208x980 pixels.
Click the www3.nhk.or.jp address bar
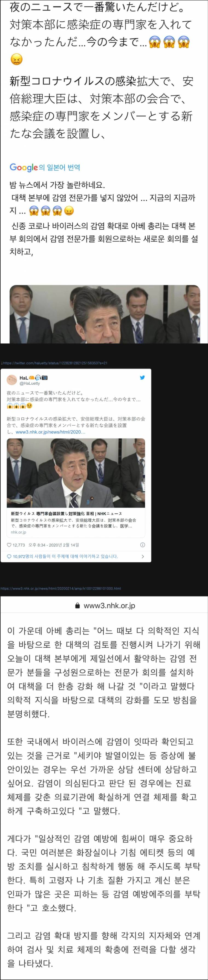tap(104, 606)
